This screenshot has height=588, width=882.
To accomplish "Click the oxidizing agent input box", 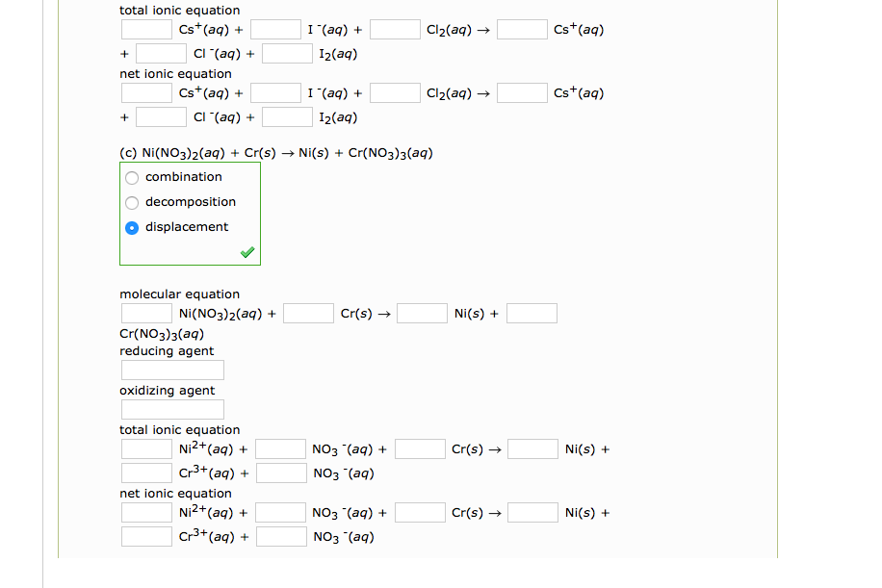I will tap(171, 409).
